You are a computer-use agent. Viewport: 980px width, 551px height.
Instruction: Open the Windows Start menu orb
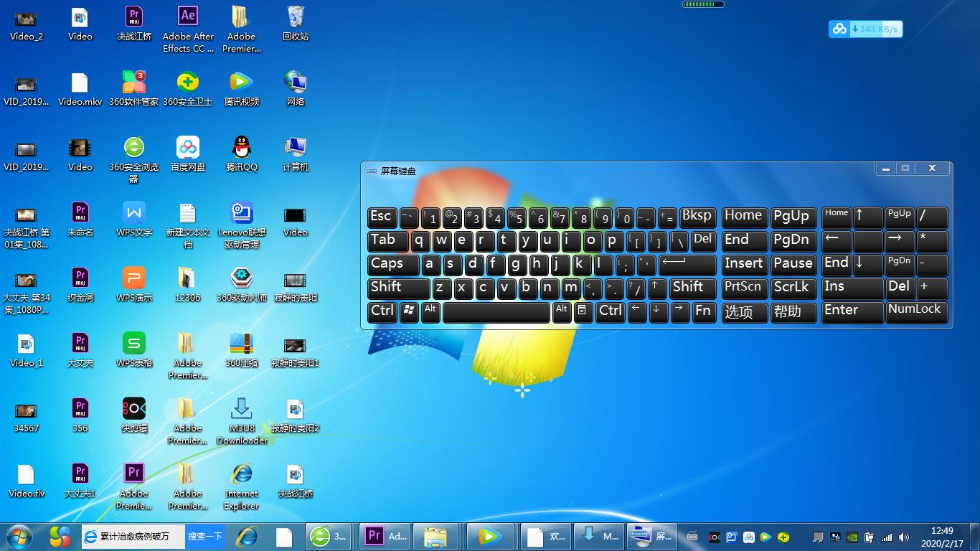[x=19, y=536]
